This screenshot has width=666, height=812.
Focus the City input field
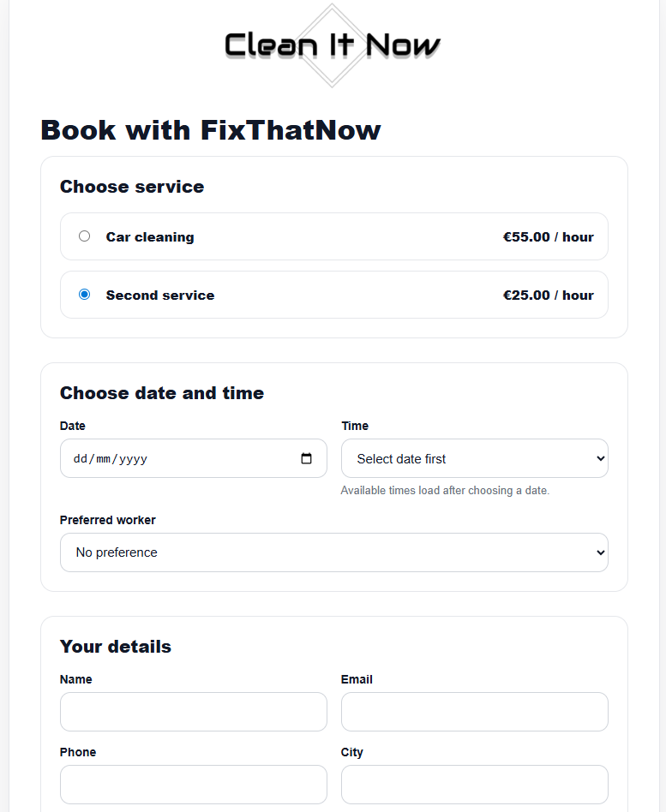point(475,785)
